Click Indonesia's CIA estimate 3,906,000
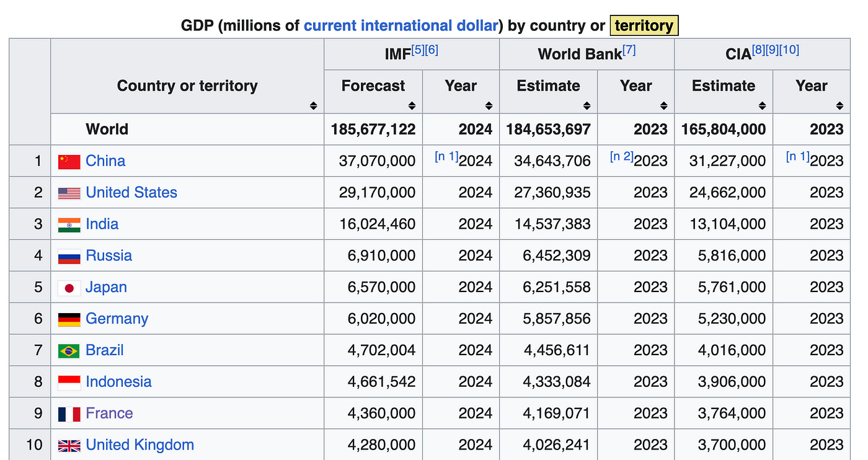This screenshot has height=460, width=868. click(732, 383)
